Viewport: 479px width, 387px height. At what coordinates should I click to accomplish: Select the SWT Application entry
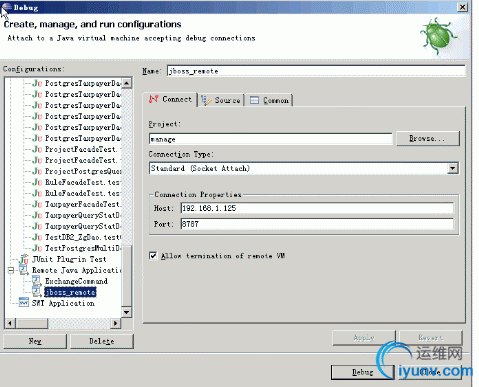click(63, 303)
